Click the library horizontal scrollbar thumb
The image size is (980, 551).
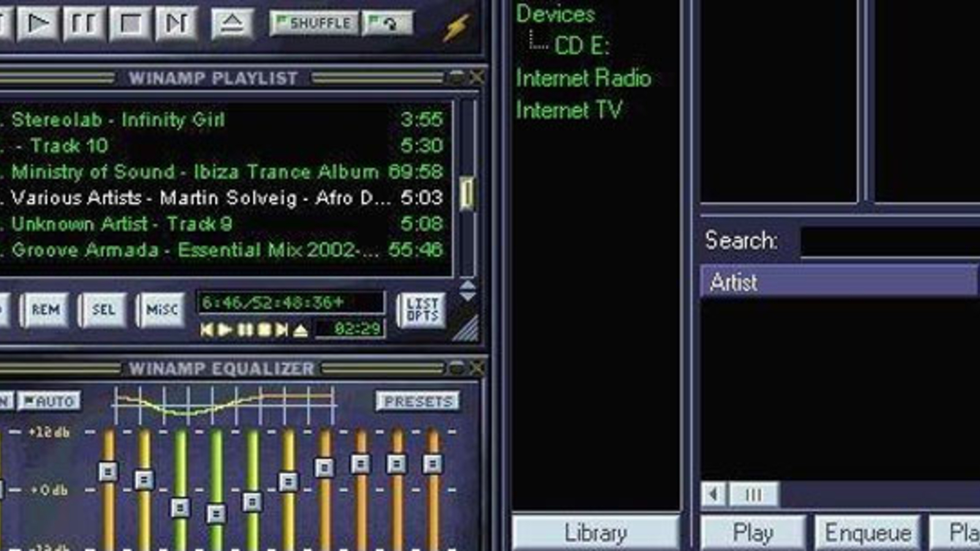click(x=754, y=495)
